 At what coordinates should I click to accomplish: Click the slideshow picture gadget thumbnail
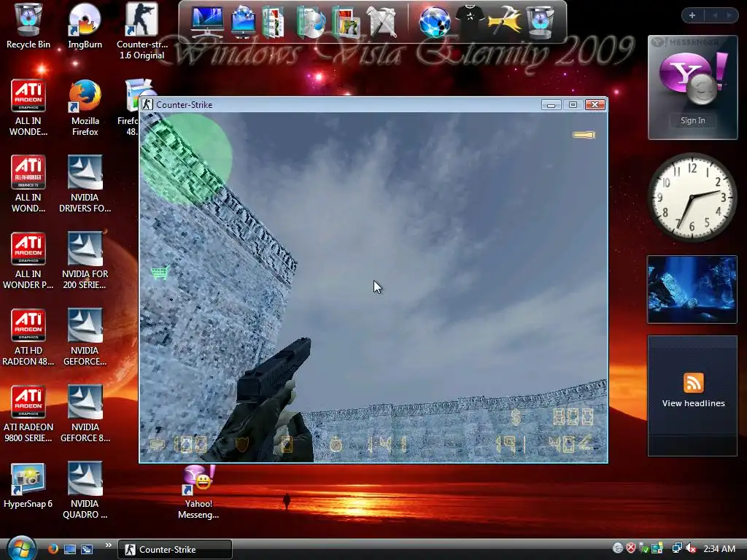pyautogui.click(x=692, y=289)
